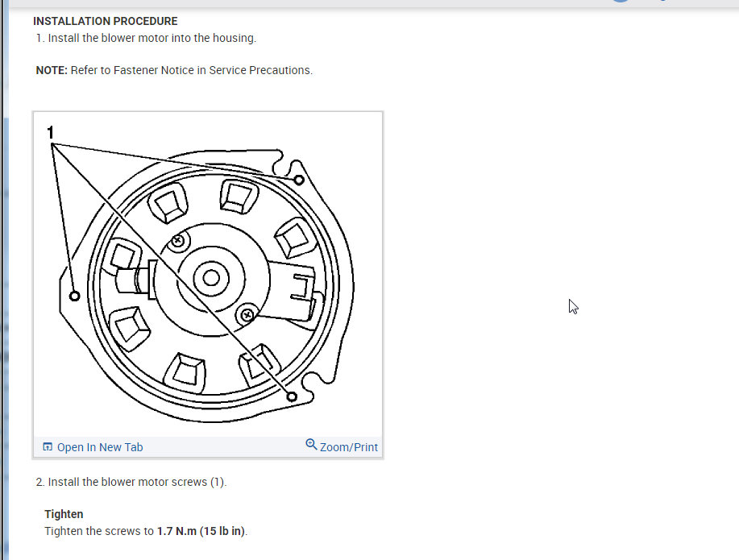This screenshot has width=739, height=560.
Task: Click the Tighten heading
Action: [64, 514]
